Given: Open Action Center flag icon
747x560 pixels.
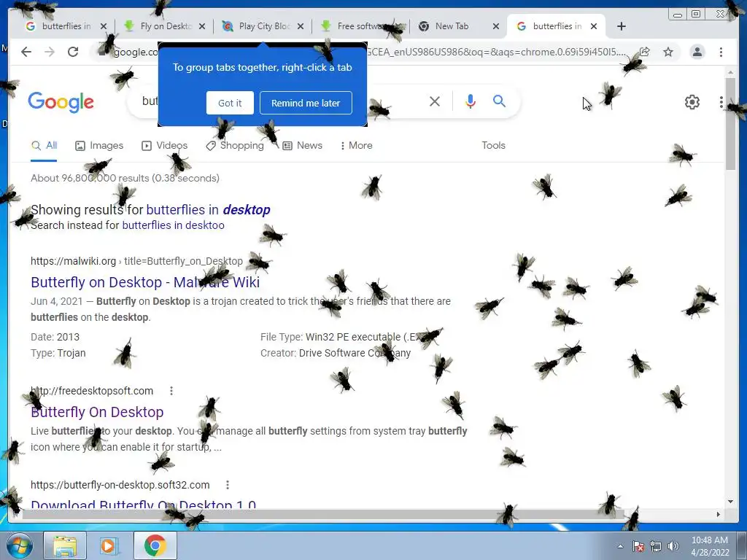Looking at the screenshot, I should [638, 546].
